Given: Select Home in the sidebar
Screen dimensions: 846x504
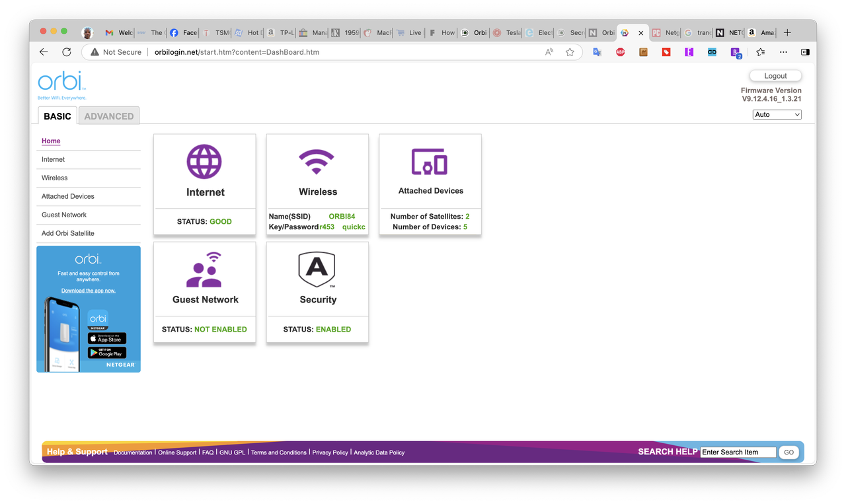Looking at the screenshot, I should click(51, 141).
